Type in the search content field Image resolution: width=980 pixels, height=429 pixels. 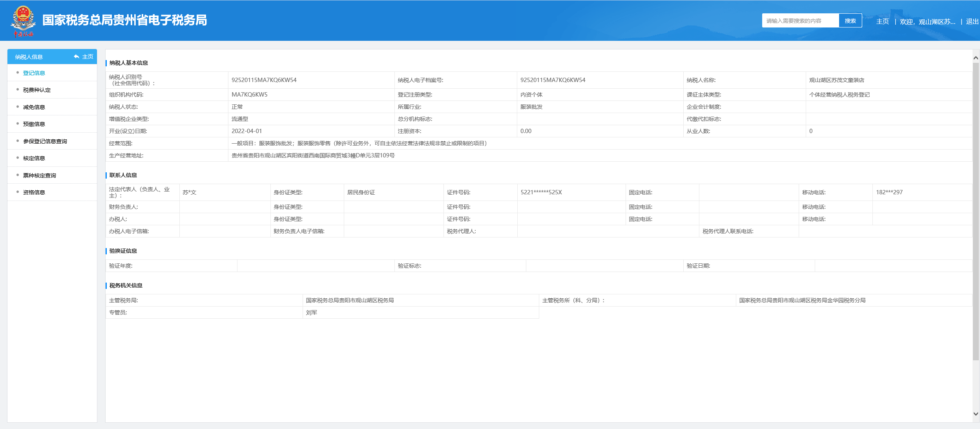coord(800,21)
